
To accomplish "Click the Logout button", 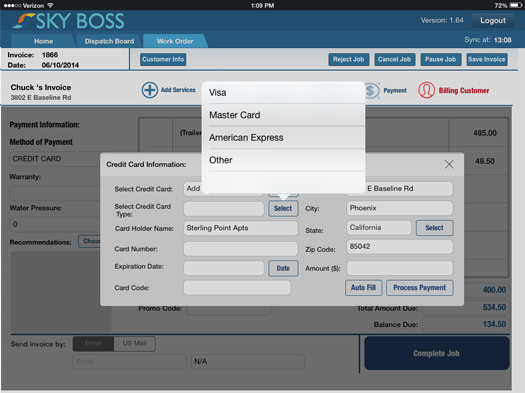I will click(x=493, y=20).
